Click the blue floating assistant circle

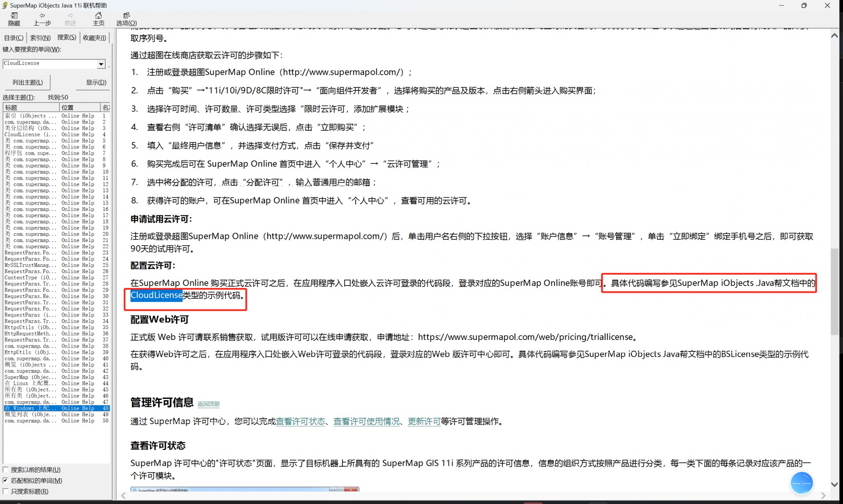tap(801, 483)
